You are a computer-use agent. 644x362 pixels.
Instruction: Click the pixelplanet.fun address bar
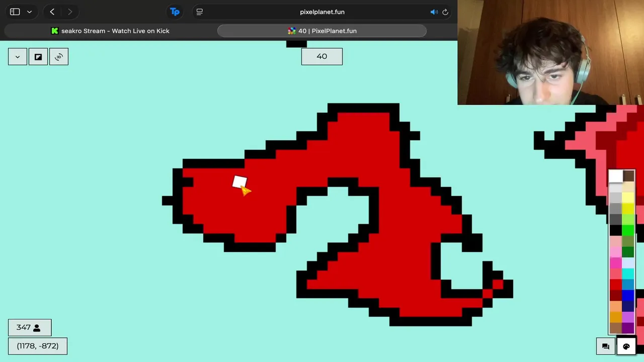pyautogui.click(x=322, y=12)
